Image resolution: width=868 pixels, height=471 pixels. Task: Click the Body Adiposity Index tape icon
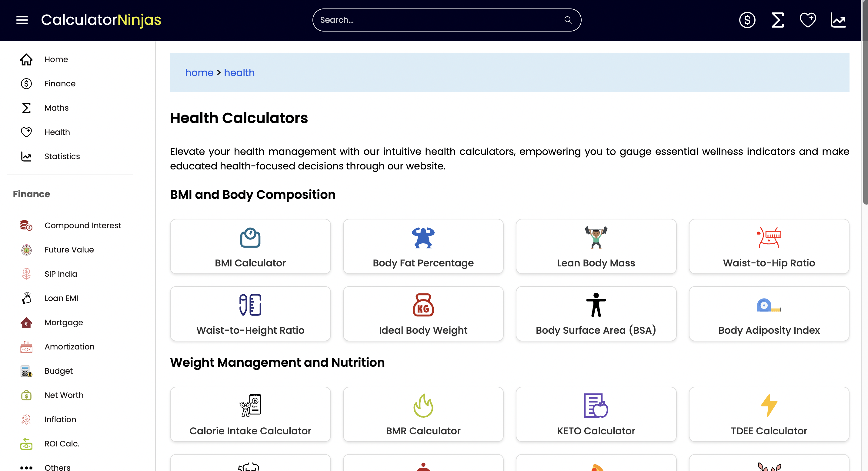pos(769,305)
